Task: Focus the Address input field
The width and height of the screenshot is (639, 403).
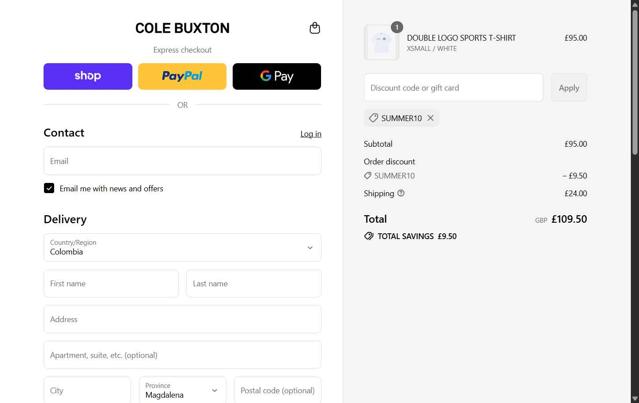Action: [x=183, y=319]
